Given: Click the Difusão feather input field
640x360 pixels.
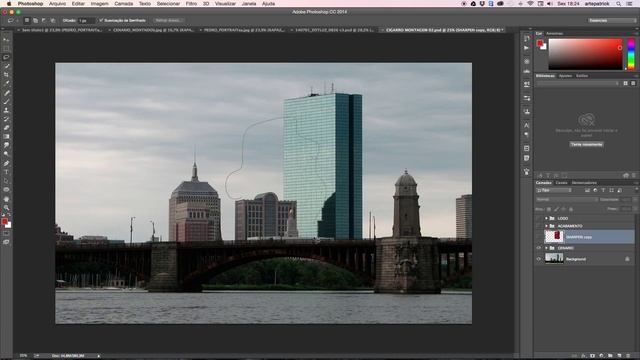Looking at the screenshot, I should [x=87, y=20].
